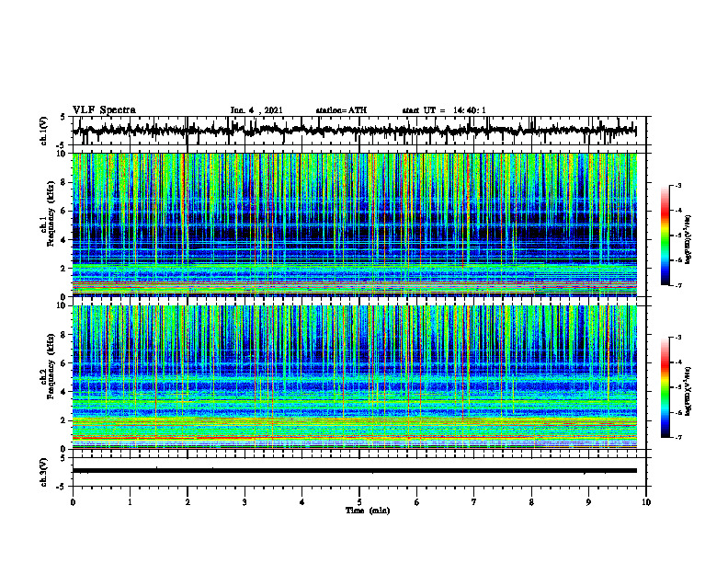This screenshot has width=728, height=563.
Task: Click the ch.2 spectrogram color scale bar
Action: 665,387
